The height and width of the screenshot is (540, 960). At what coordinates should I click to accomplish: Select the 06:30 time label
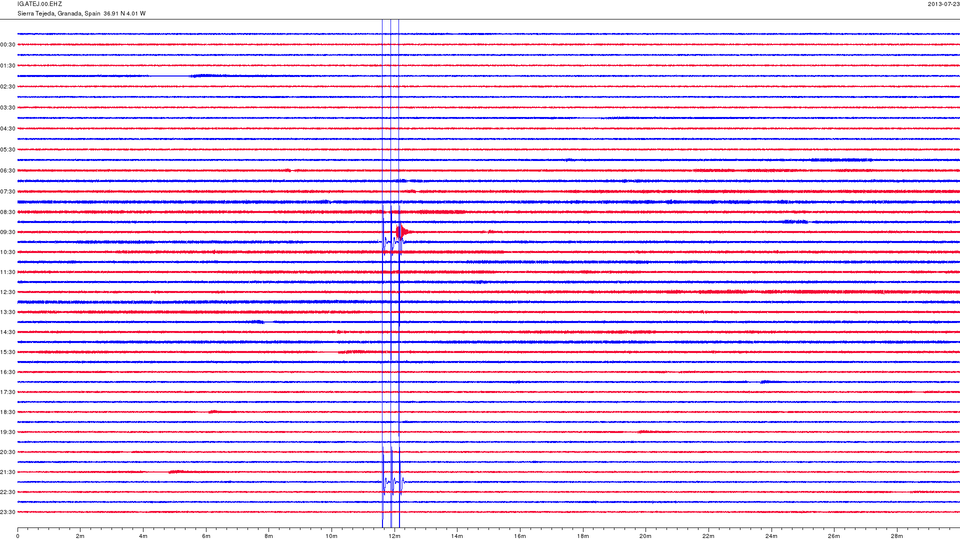[x=8, y=171]
